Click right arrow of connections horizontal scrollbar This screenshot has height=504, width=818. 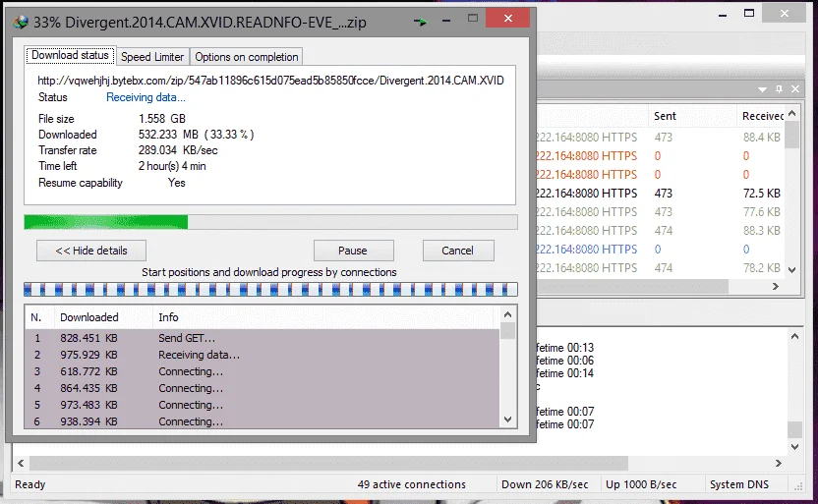775,286
